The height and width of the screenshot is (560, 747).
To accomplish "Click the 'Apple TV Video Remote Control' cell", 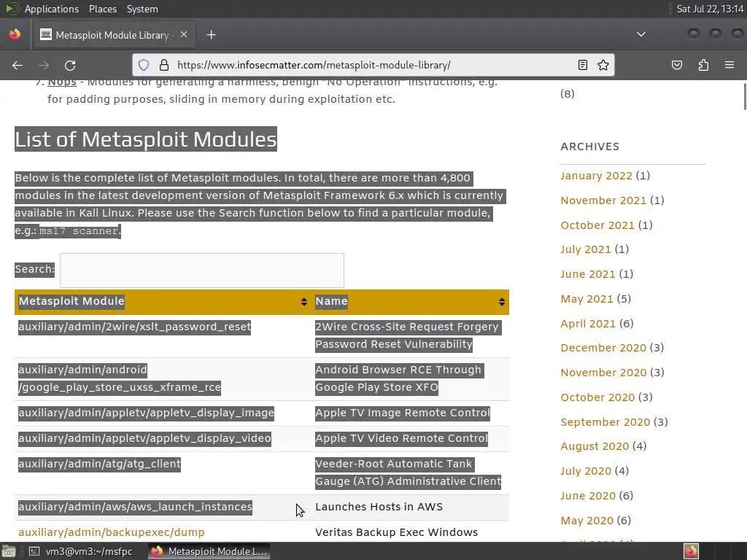I will pos(402,438).
